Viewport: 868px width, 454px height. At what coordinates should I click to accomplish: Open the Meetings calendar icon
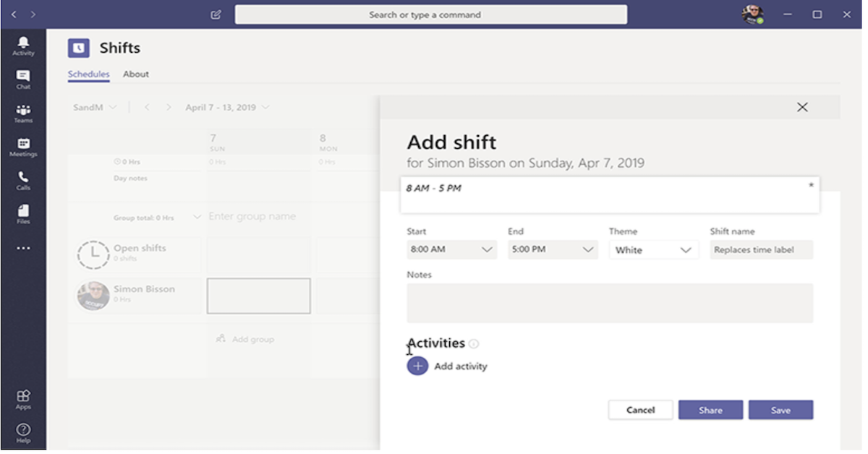(x=23, y=147)
